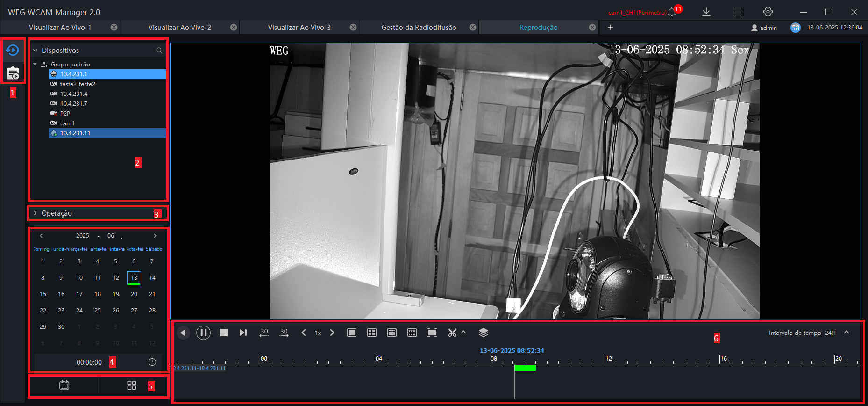The height and width of the screenshot is (406, 868).
Task: Open the 06 month selector
Action: (111, 236)
